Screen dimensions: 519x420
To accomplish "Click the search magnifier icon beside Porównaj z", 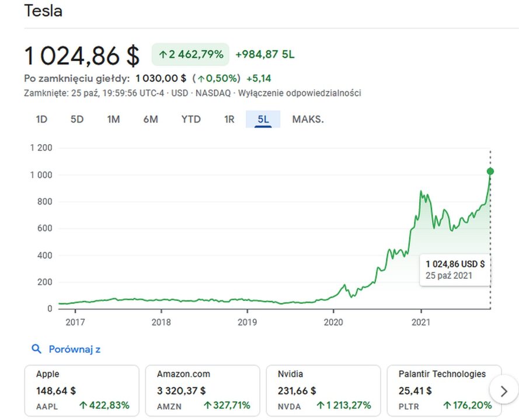I will [36, 349].
